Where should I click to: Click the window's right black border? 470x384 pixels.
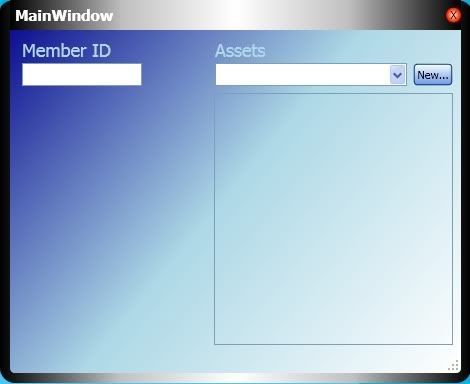pyautogui.click(x=465, y=200)
